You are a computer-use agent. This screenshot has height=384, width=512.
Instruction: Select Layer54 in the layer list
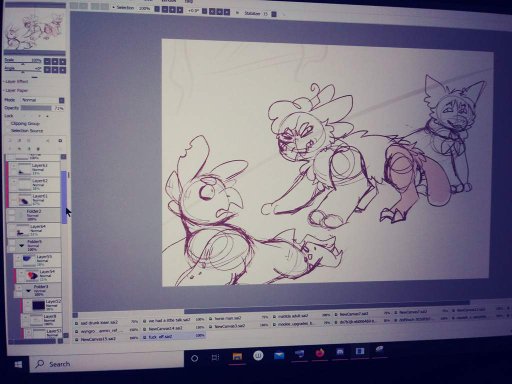click(x=38, y=275)
